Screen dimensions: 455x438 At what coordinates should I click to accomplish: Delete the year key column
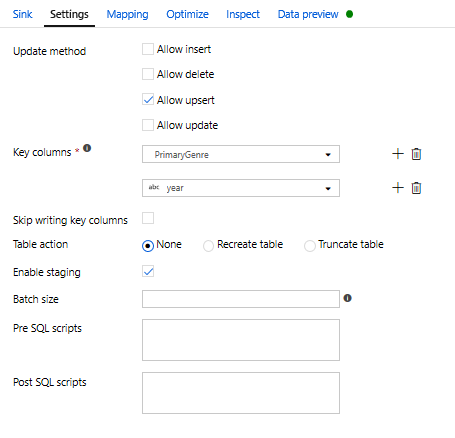coord(416,188)
